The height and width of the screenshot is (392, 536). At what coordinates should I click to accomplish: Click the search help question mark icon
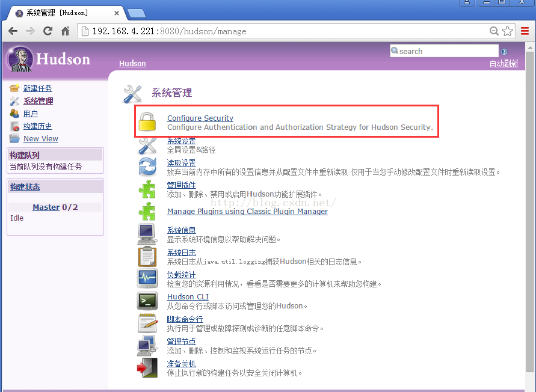pos(504,52)
